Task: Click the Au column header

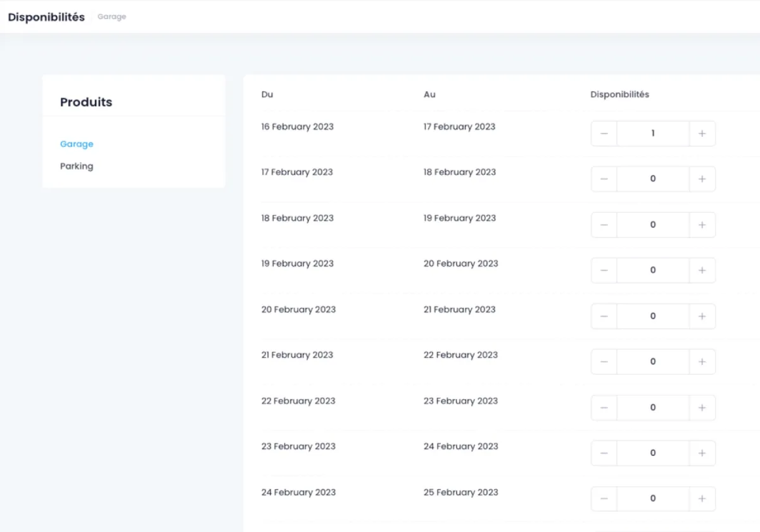Action: click(429, 94)
